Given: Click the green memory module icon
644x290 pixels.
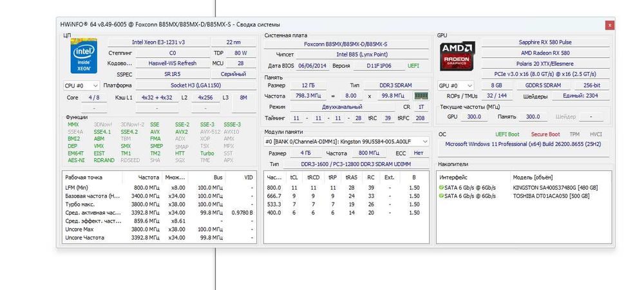Looking at the screenshot, I should pyautogui.click(x=421, y=96).
